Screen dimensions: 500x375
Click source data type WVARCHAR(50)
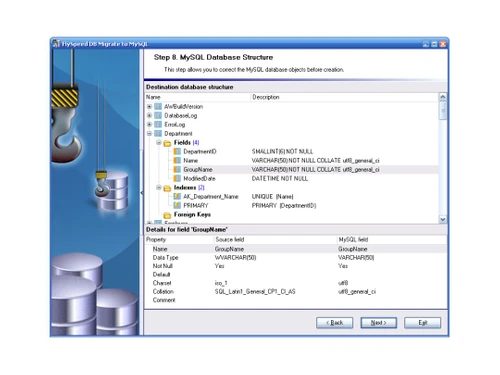click(x=235, y=258)
